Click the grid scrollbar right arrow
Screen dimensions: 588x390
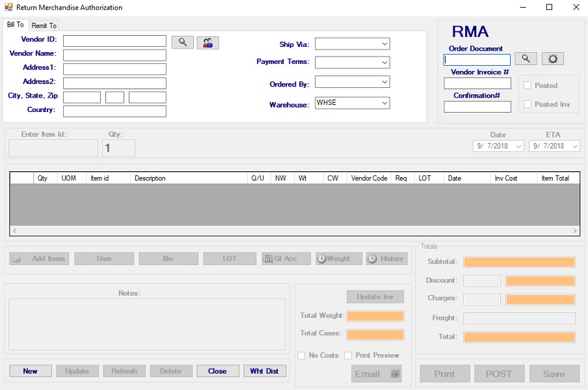coord(575,231)
